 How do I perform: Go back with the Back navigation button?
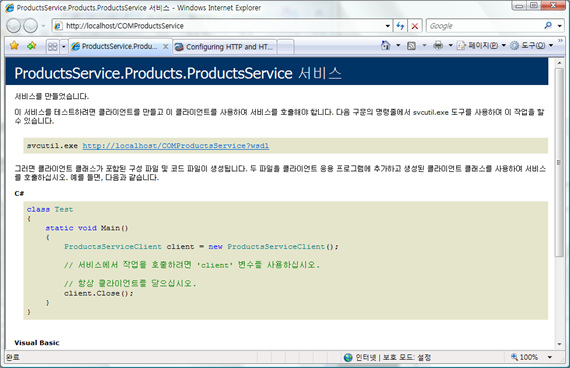[x=13, y=26]
